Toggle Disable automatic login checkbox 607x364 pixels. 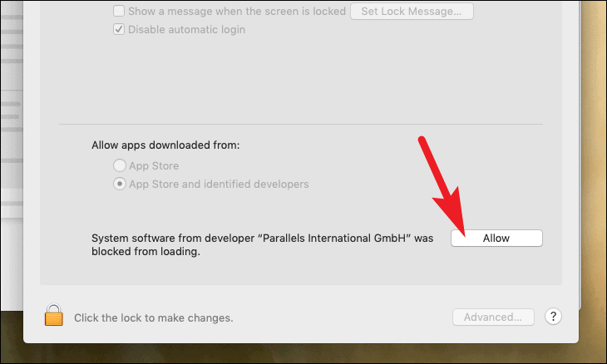[119, 29]
